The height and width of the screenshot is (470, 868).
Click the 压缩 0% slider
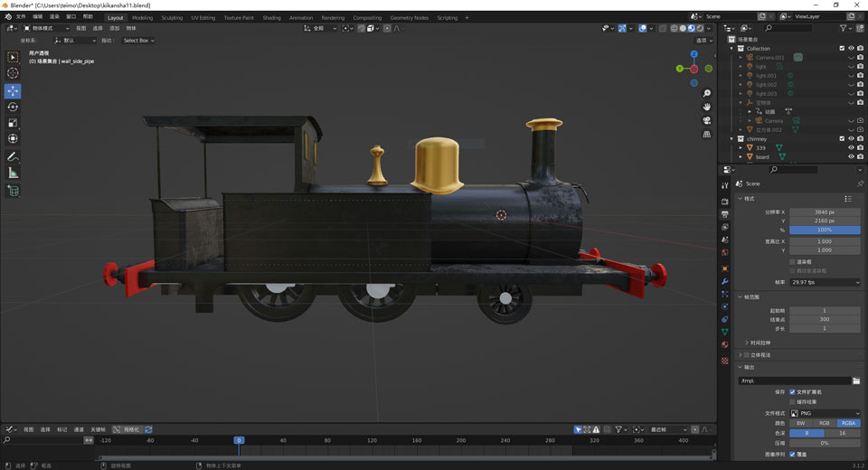[825, 443]
